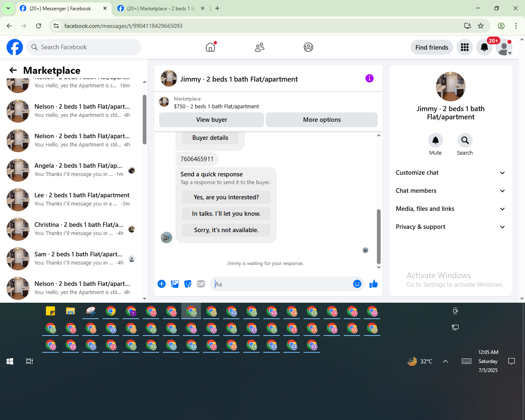Choose a sticker icon in composer
Image resolution: width=525 pixels, height=420 pixels.
pos(188,284)
